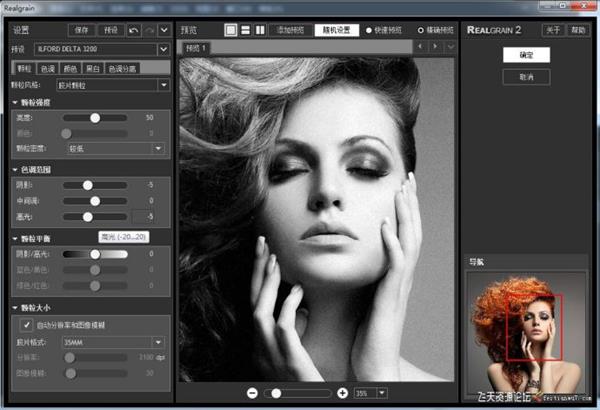Viewport: 600px width, 410px height.
Task: Select the single-pane preview layout icon
Action: pos(230,30)
